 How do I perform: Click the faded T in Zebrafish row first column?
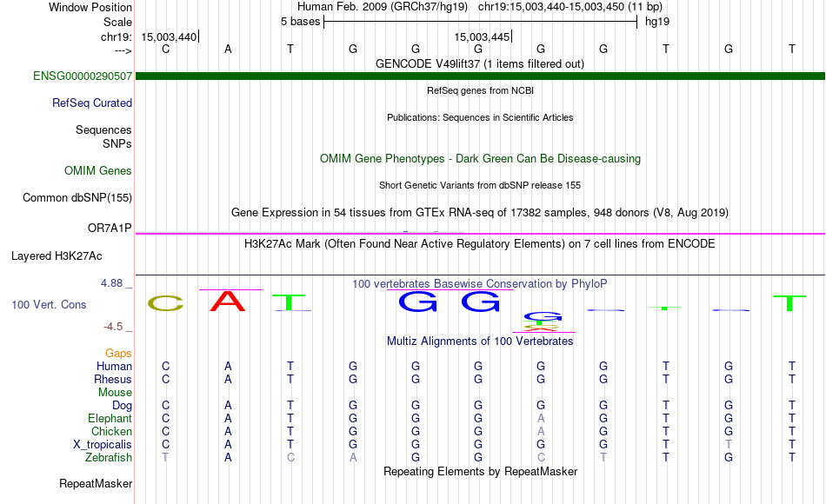click(x=165, y=457)
